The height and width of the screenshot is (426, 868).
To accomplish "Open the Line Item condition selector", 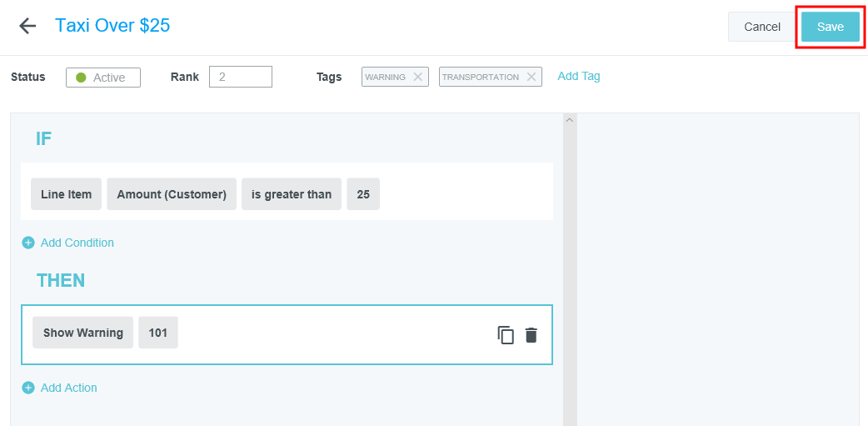I will pos(66,194).
